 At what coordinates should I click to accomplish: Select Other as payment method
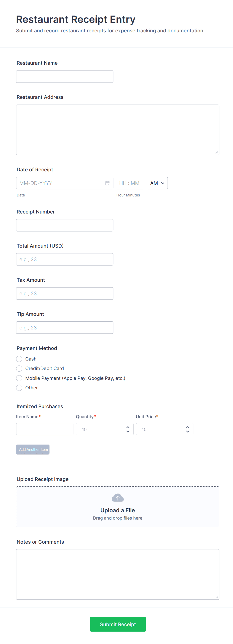[x=19, y=388]
